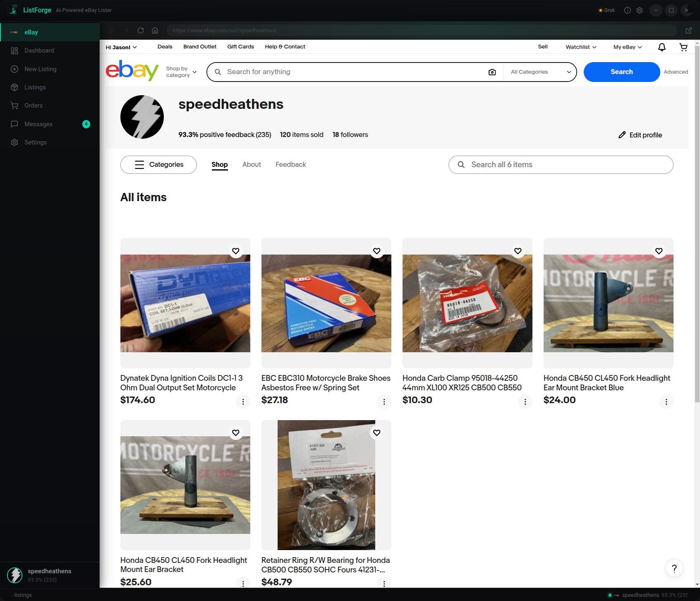
Task: Click the page vertical scrollbar
Action: (697, 224)
